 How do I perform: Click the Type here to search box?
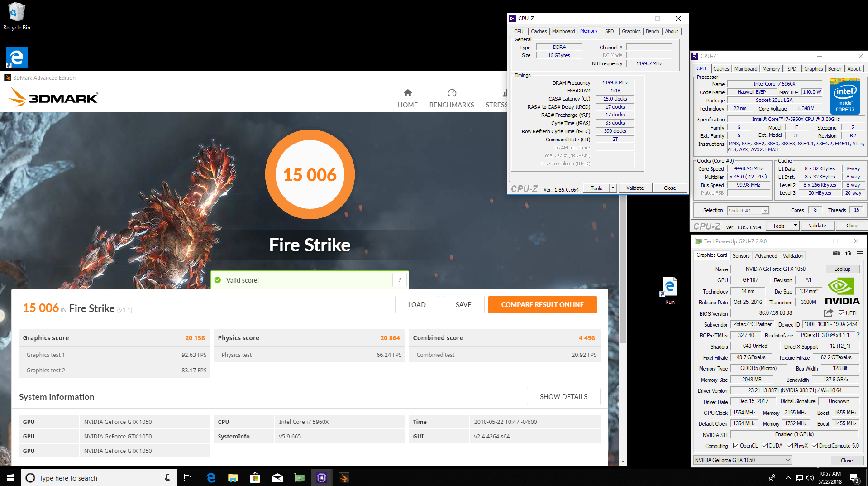99,477
